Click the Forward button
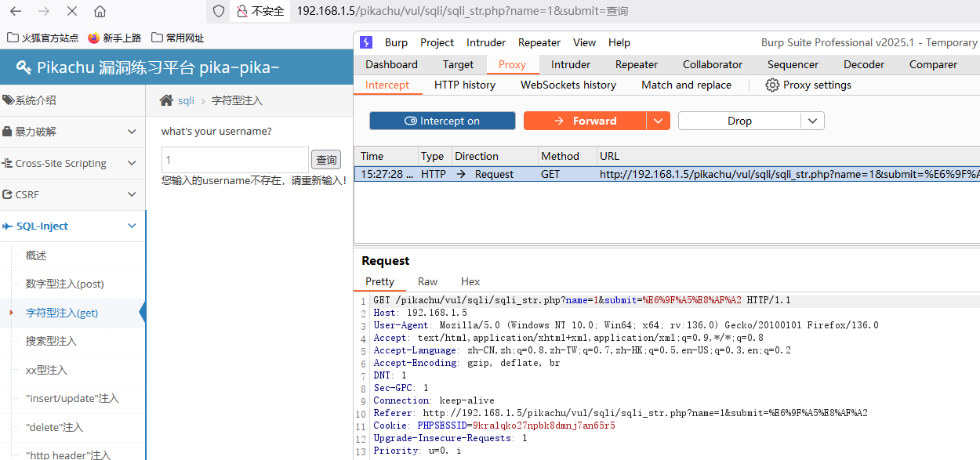Screen dimensions: 980x460 [585, 121]
